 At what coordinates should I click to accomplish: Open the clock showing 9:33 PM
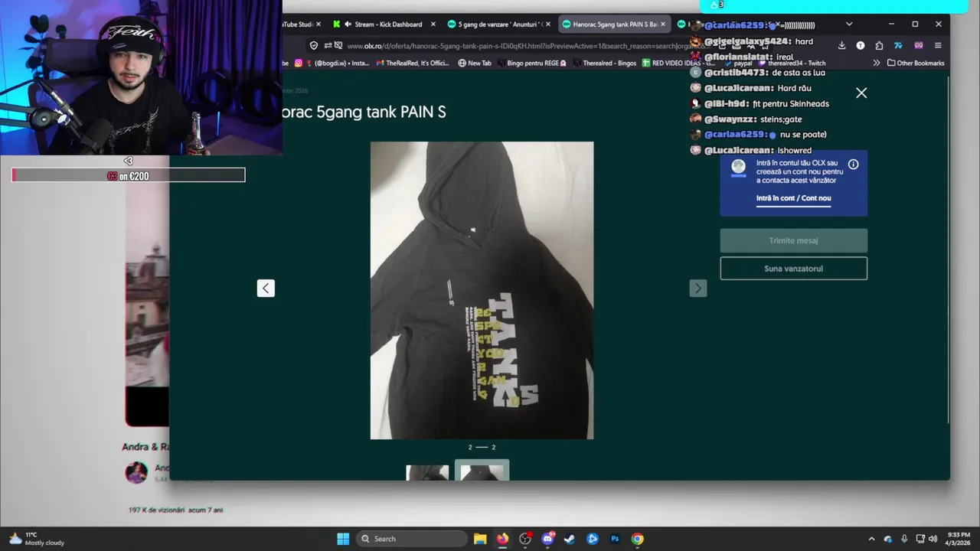pos(959,539)
